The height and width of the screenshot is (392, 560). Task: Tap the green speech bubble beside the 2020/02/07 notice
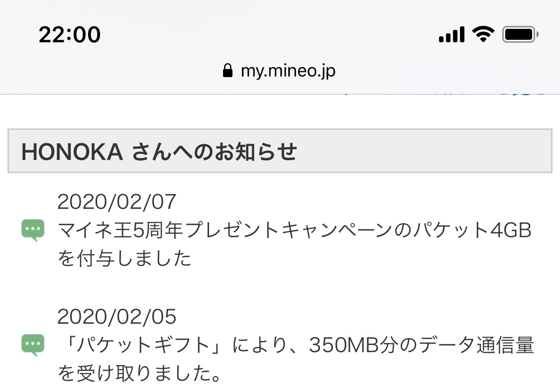click(33, 230)
